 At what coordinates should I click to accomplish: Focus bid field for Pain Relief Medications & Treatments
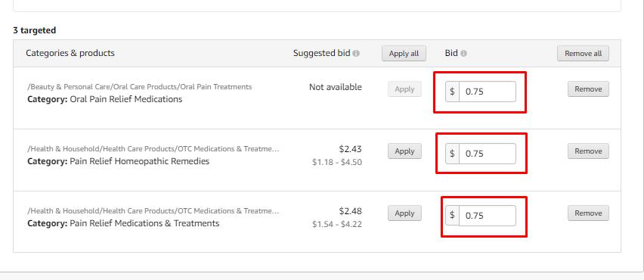coord(487,216)
